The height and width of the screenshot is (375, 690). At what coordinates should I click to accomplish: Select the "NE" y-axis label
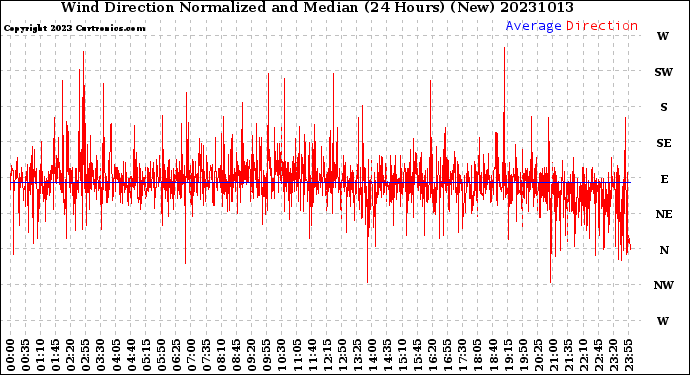tap(664, 214)
